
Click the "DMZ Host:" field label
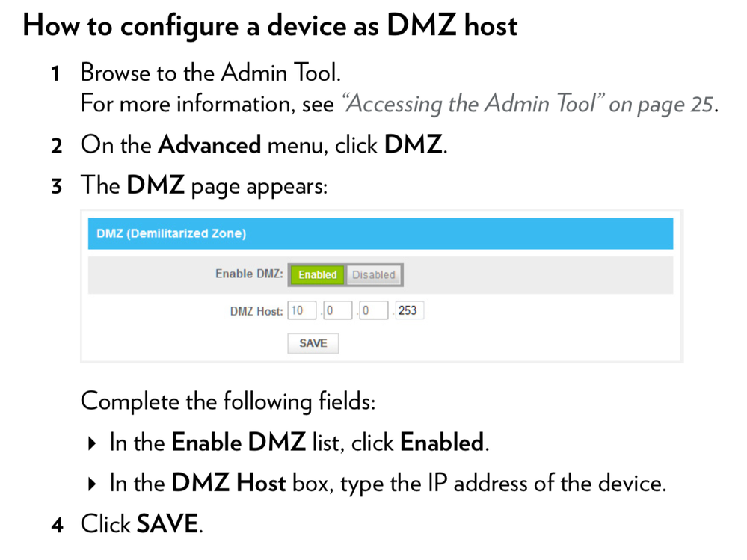tap(256, 311)
